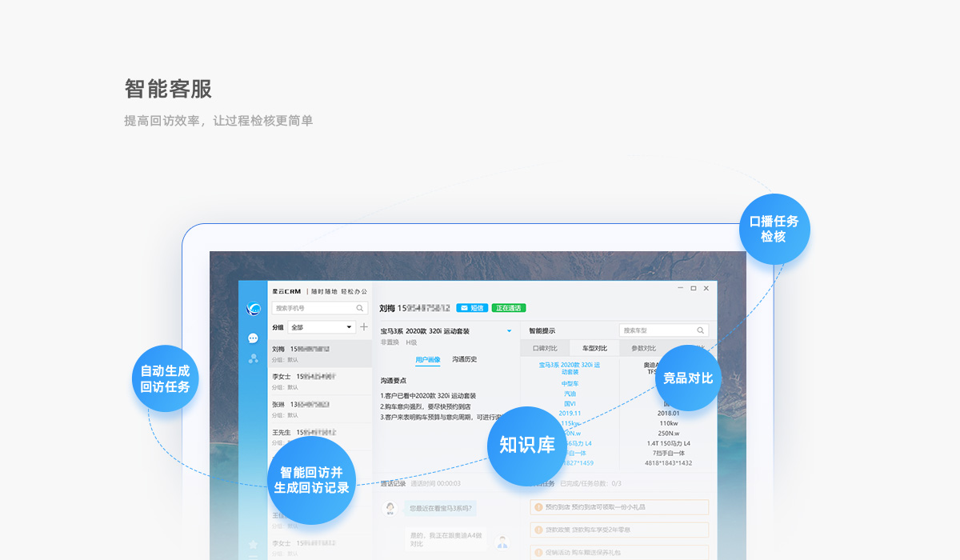Viewport: 960px width, 560px height.
Task: Click the 国VI cell in the 宝马 column
Action: [x=569, y=404]
